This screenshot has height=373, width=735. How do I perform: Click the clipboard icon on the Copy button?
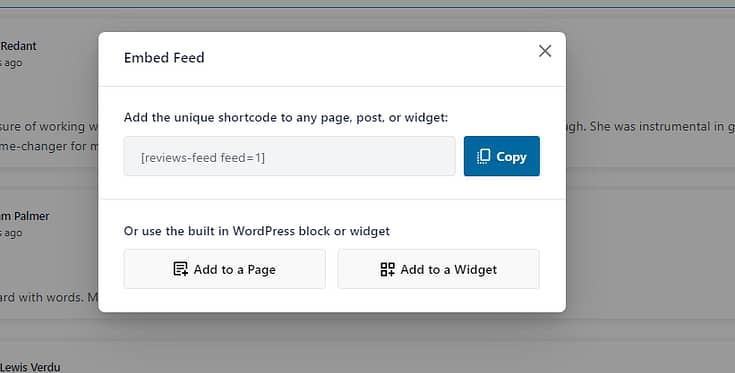[483, 156]
